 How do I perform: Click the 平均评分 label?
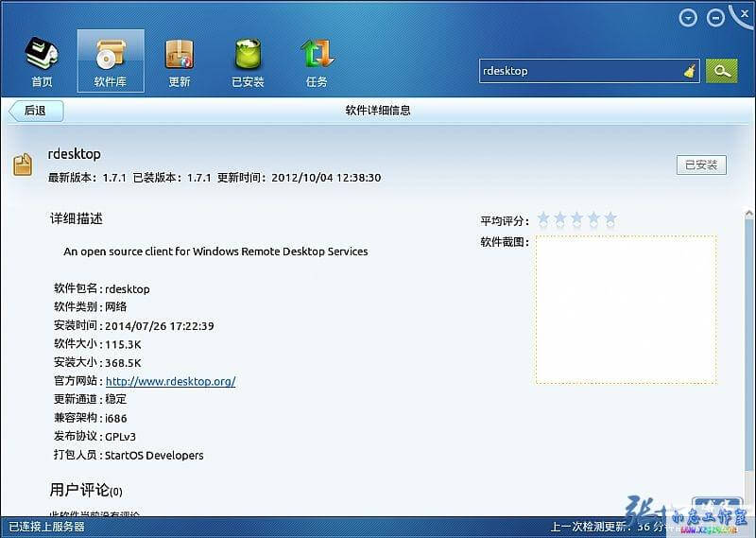(505, 221)
